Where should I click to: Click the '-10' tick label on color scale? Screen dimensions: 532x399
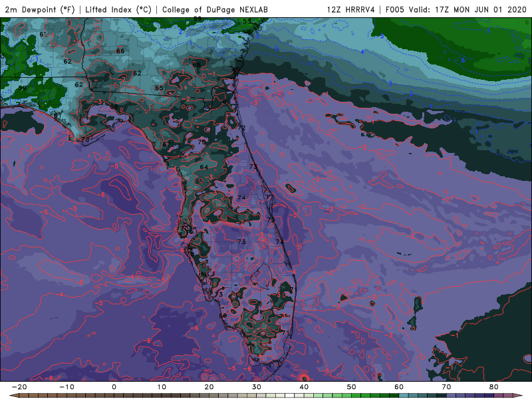(66, 387)
